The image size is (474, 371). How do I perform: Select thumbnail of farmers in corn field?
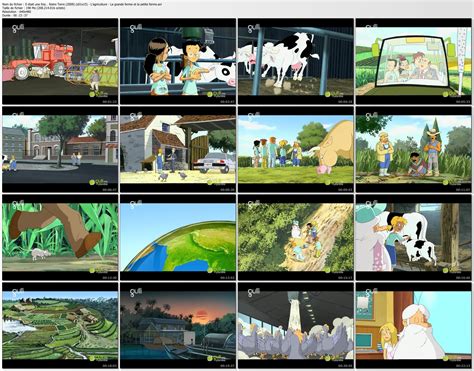[414, 149]
